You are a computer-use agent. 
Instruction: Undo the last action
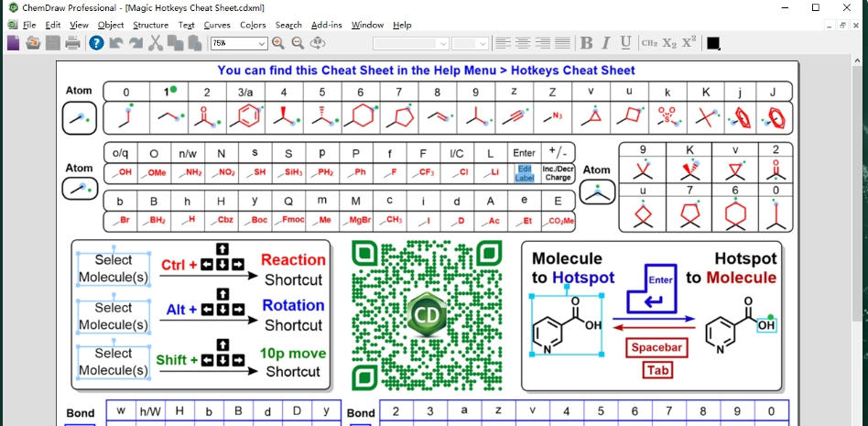(x=115, y=43)
